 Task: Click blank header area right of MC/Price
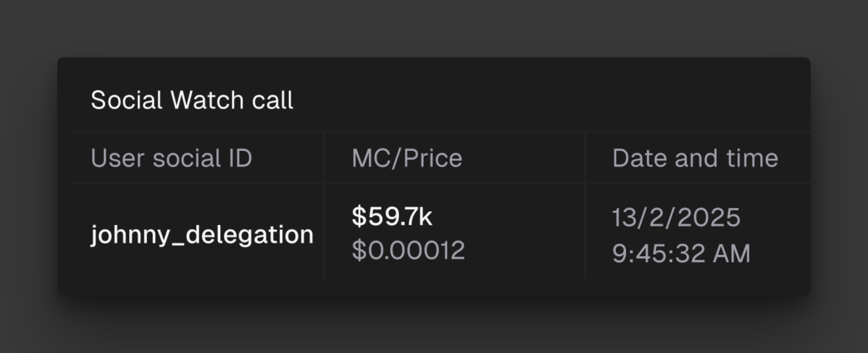click(x=524, y=158)
